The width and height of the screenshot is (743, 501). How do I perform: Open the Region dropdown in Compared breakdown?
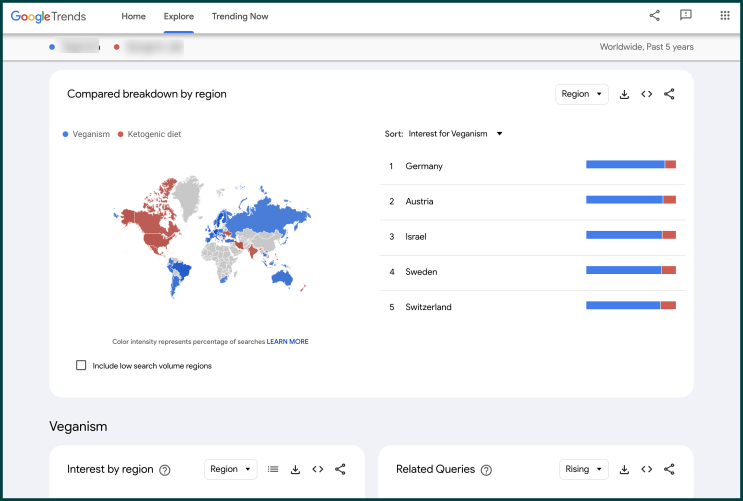(x=581, y=94)
